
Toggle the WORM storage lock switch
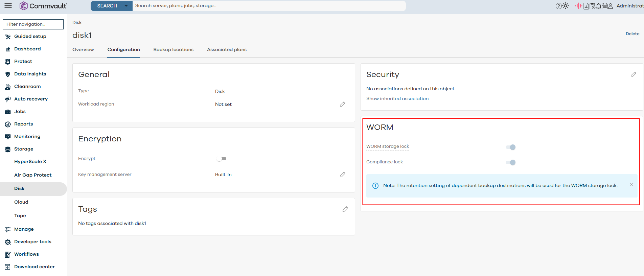click(510, 147)
